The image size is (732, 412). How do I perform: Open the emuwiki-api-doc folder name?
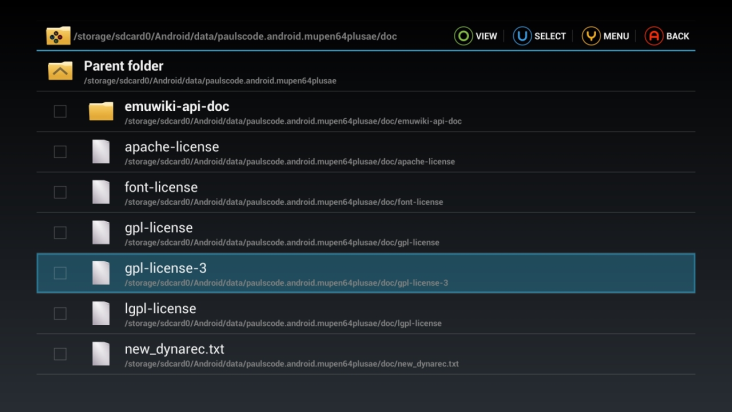pyautogui.click(x=177, y=106)
